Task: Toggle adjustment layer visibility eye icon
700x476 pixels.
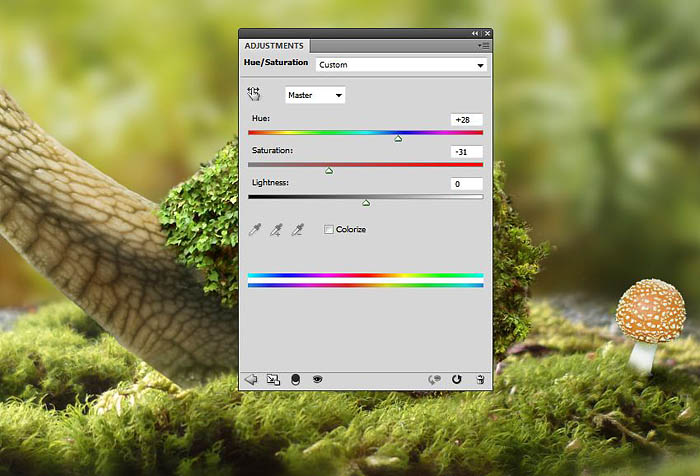Action: (318, 380)
